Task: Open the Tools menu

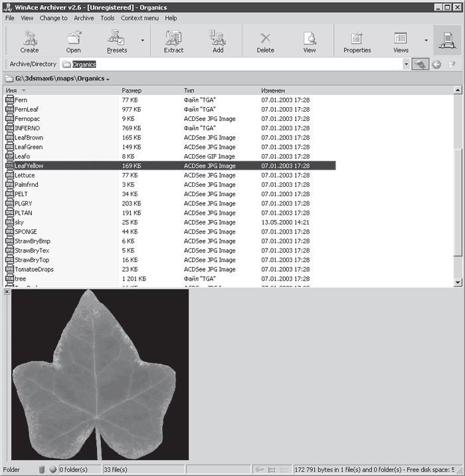Action: point(108,18)
